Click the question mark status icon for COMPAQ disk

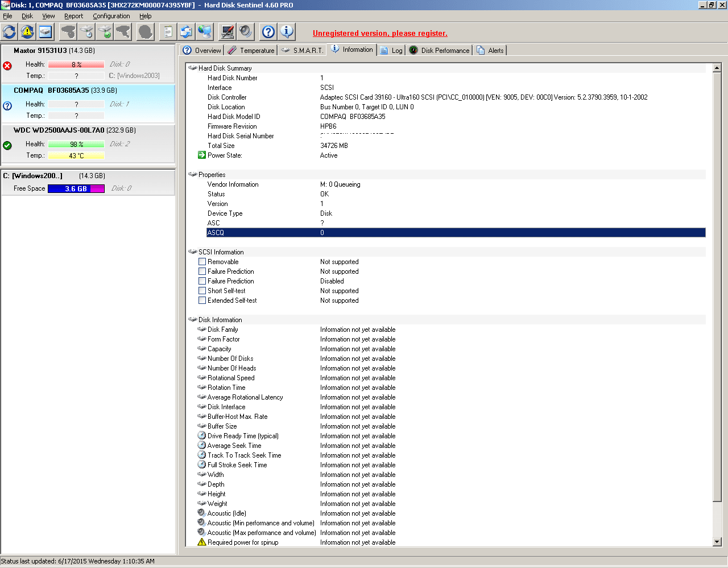[7, 106]
